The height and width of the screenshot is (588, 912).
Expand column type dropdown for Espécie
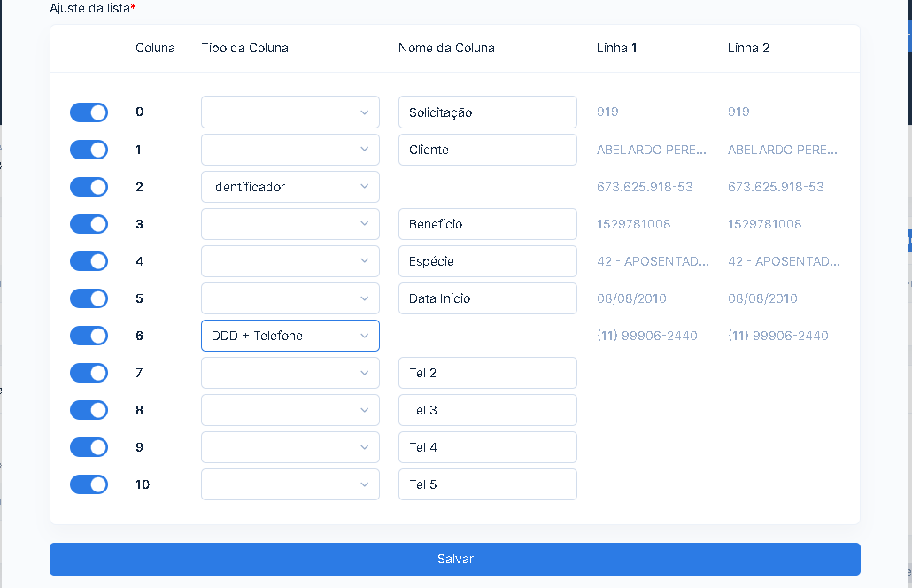290,261
